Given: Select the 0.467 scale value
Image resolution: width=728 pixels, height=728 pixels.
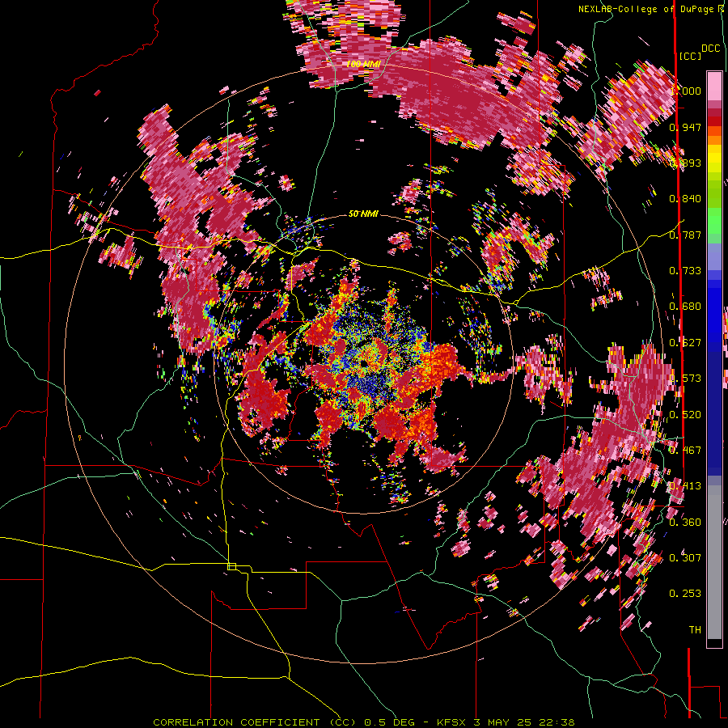Looking at the screenshot, I should pyautogui.click(x=685, y=451).
